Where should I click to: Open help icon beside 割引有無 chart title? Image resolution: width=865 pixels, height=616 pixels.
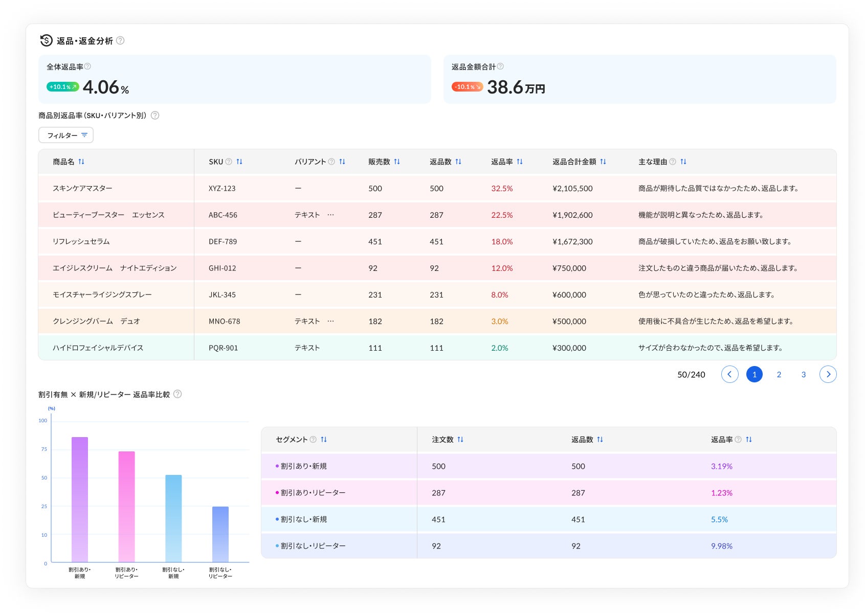click(x=178, y=394)
